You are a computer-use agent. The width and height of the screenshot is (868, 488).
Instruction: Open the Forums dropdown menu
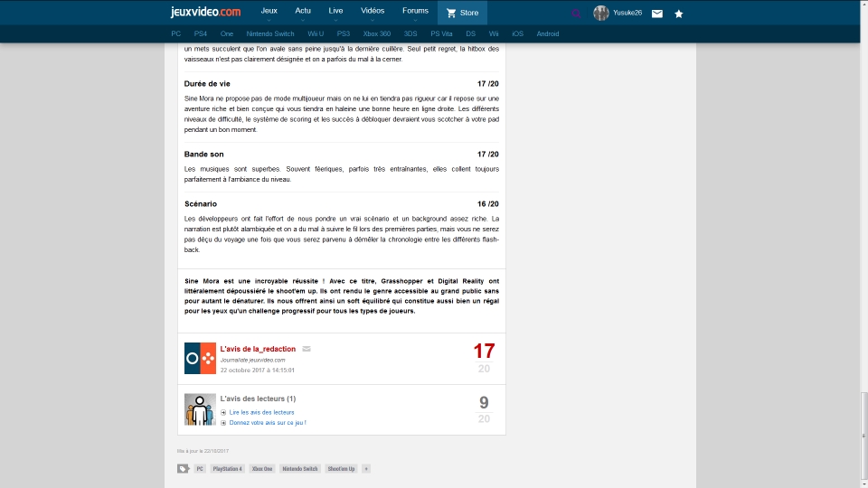click(415, 12)
